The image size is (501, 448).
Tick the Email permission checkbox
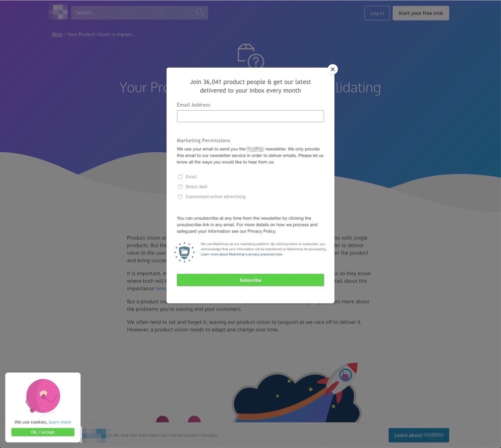point(180,177)
